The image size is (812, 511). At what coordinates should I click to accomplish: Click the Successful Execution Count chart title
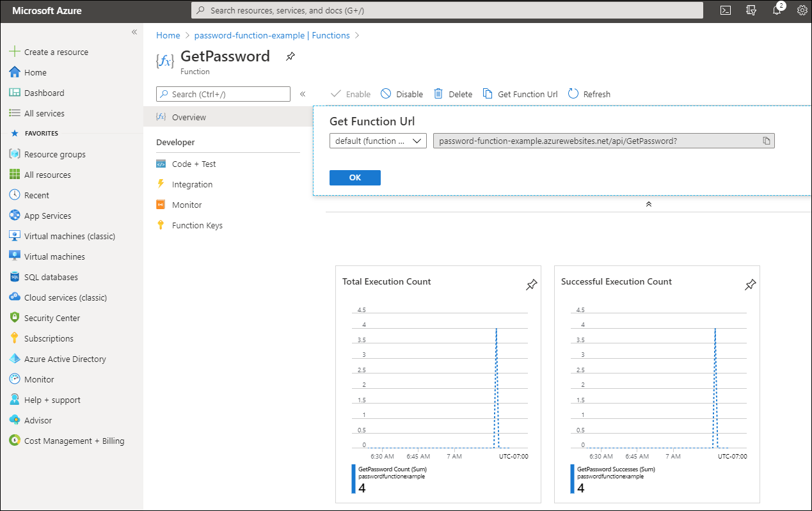[x=616, y=281]
